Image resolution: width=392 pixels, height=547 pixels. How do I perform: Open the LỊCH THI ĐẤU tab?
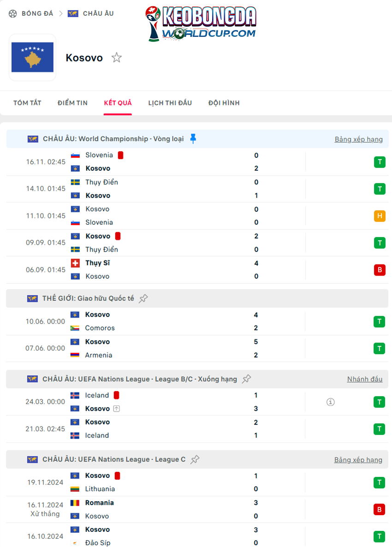(170, 103)
